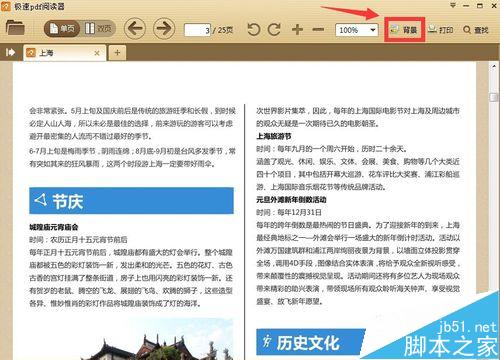Click the 上海旅游节 subheading

pos(274,136)
